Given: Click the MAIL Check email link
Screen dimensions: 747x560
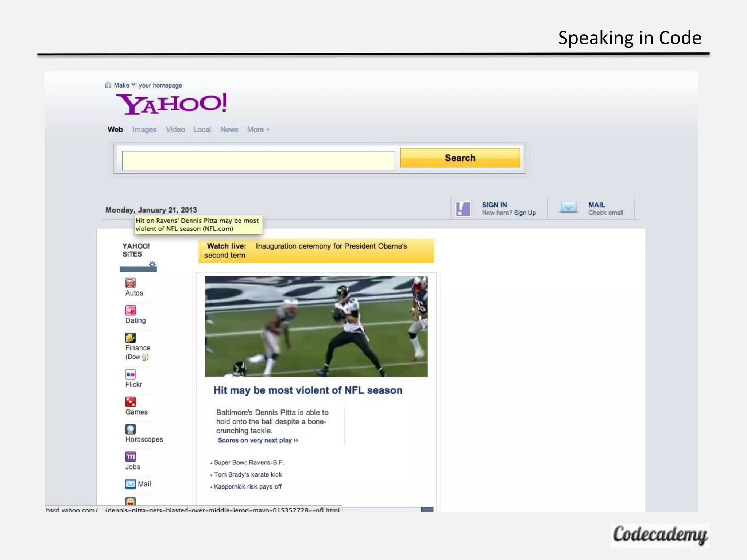Looking at the screenshot, I should pos(605,209).
